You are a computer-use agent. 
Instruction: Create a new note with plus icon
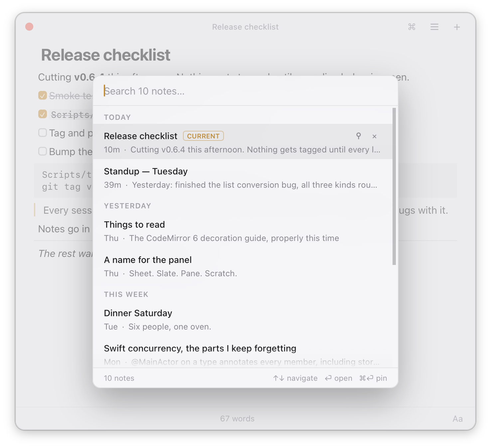click(x=457, y=27)
